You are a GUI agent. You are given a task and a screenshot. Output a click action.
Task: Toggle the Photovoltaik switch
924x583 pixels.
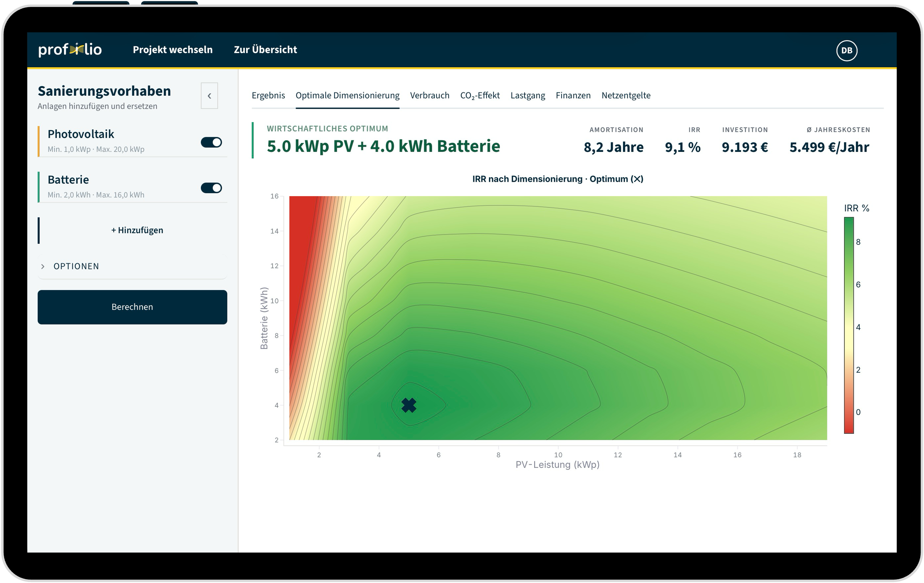[211, 142]
